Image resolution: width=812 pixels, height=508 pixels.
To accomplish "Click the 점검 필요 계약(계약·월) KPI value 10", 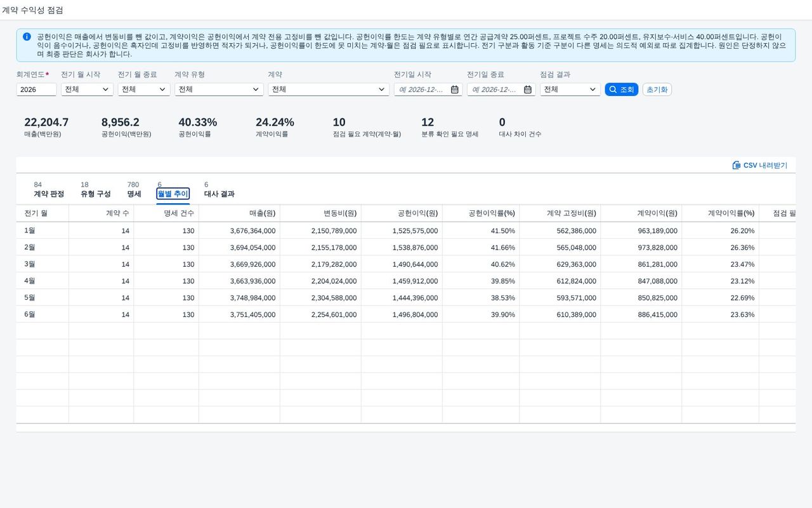I will point(339,123).
